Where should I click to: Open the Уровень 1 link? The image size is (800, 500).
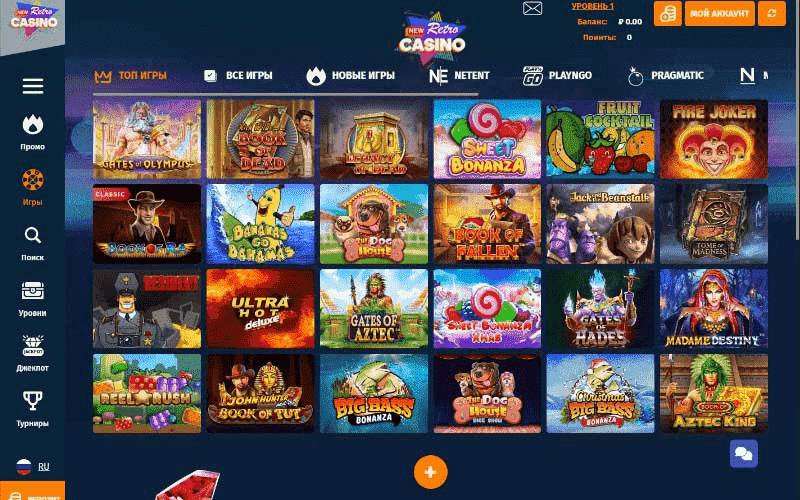[x=592, y=6]
